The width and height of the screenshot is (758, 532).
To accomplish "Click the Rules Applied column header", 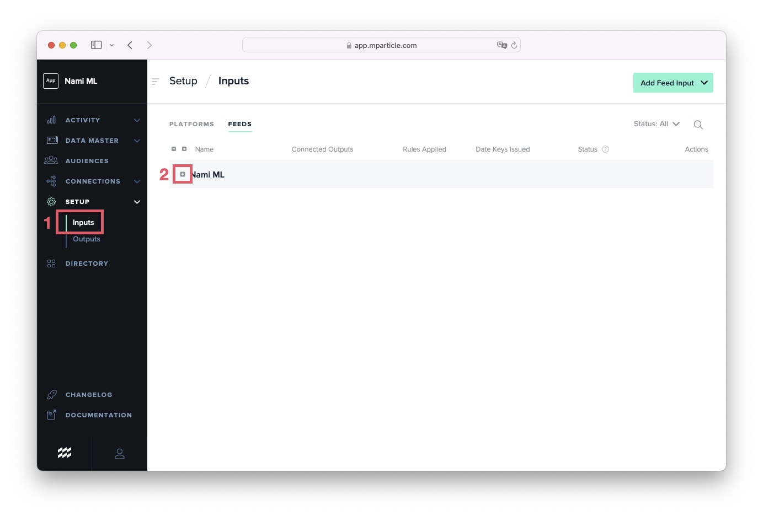I will (x=424, y=149).
